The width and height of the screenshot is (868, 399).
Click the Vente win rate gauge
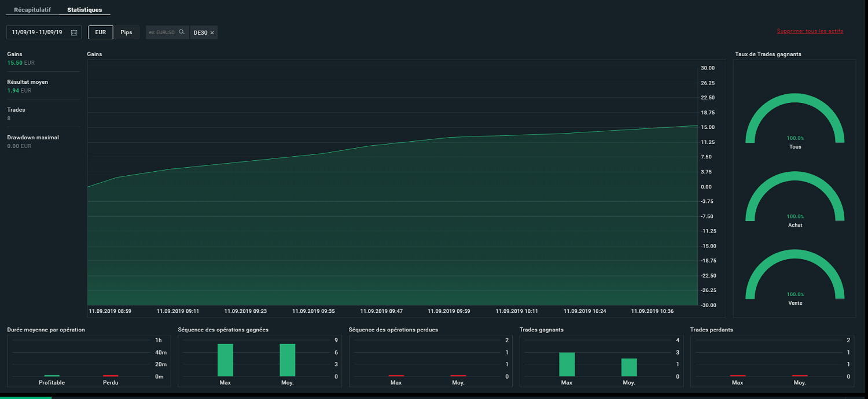(795, 275)
